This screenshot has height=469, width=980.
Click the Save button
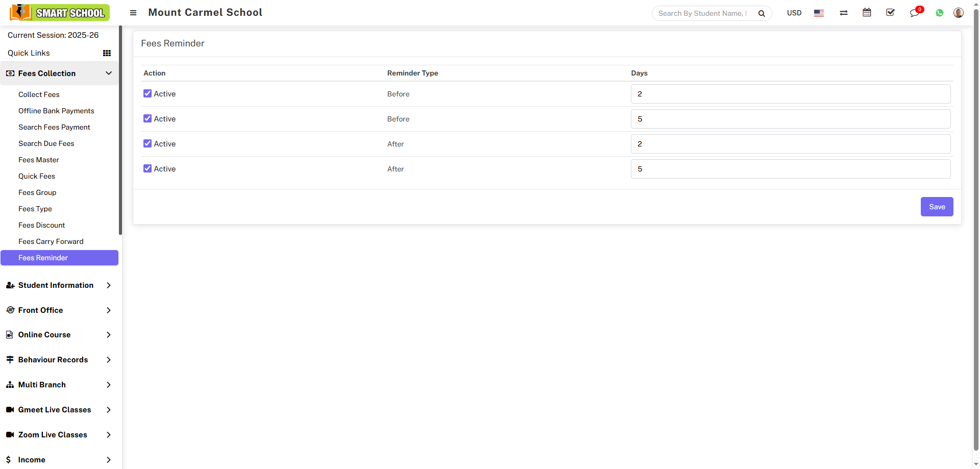[937, 207]
